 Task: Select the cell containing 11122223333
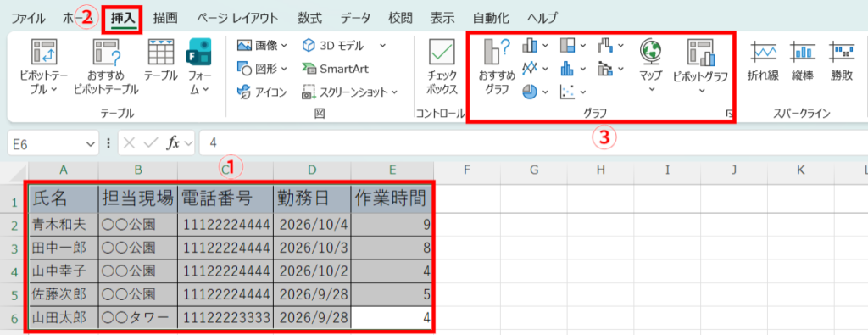coord(225,318)
